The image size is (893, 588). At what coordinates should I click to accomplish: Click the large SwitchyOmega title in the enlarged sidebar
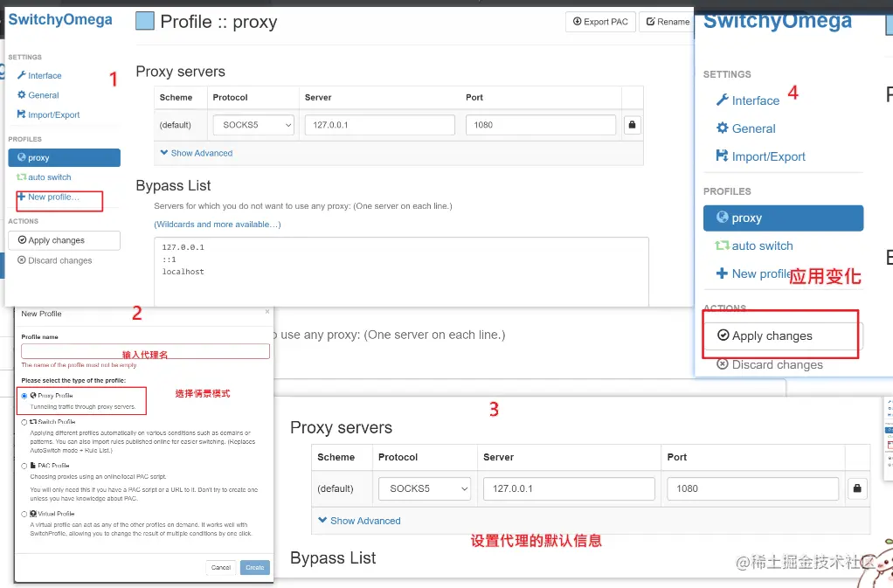[778, 20]
